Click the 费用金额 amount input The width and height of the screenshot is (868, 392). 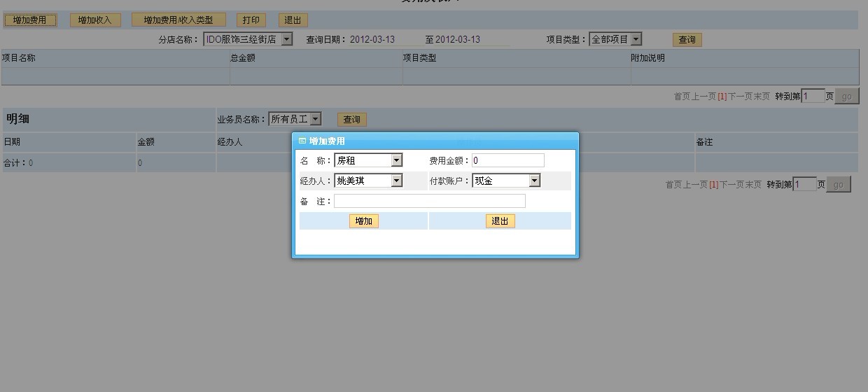pyautogui.click(x=508, y=160)
